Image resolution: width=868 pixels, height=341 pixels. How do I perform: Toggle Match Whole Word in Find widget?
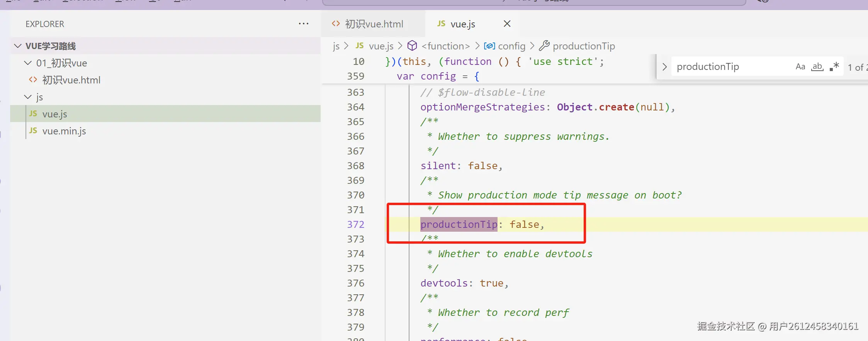pyautogui.click(x=817, y=67)
